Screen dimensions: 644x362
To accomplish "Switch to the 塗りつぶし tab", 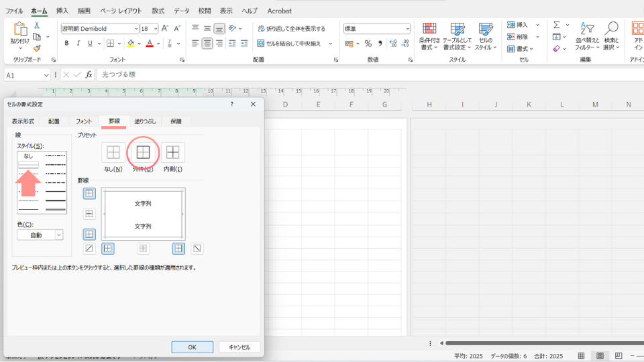I will click(x=145, y=121).
